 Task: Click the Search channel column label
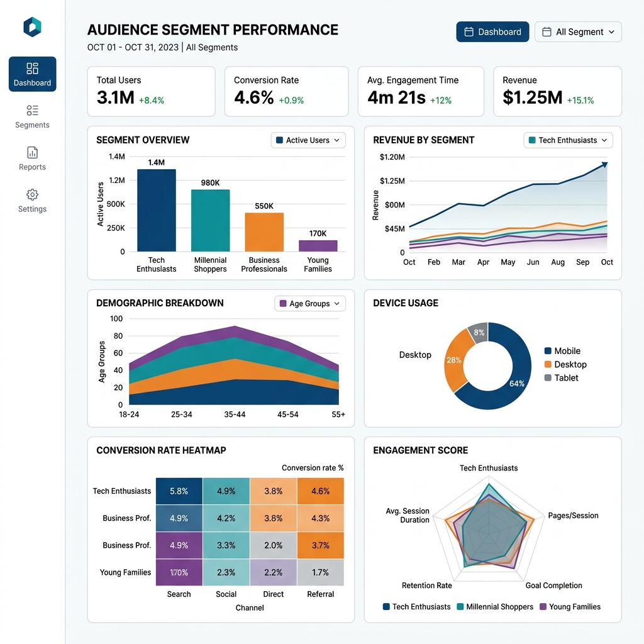pyautogui.click(x=179, y=594)
